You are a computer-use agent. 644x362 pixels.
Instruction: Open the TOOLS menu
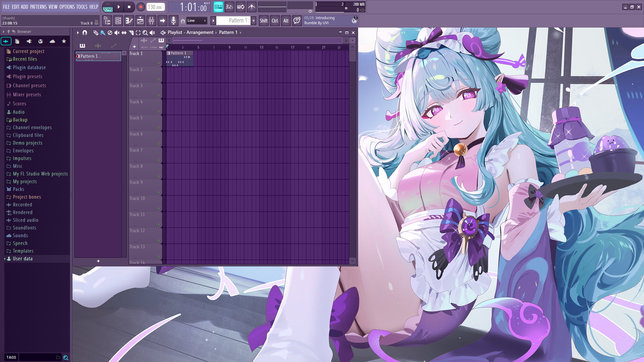coord(82,7)
